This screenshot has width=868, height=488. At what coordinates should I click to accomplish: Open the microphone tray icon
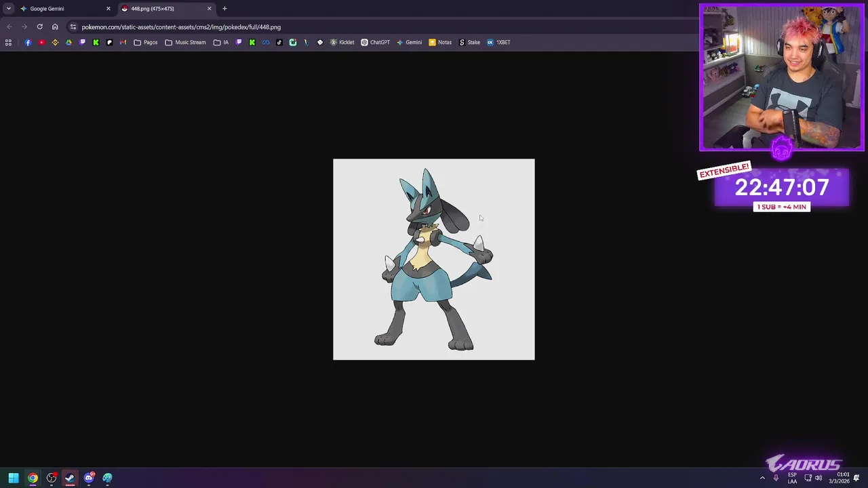[x=776, y=478]
